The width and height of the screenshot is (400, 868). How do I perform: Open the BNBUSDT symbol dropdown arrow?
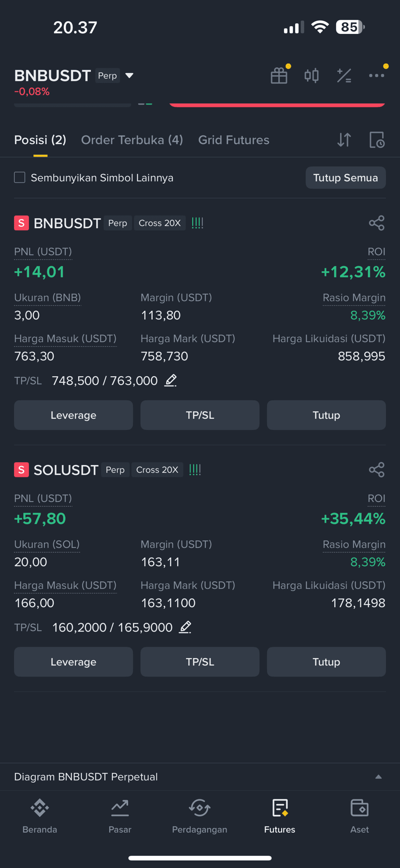129,75
